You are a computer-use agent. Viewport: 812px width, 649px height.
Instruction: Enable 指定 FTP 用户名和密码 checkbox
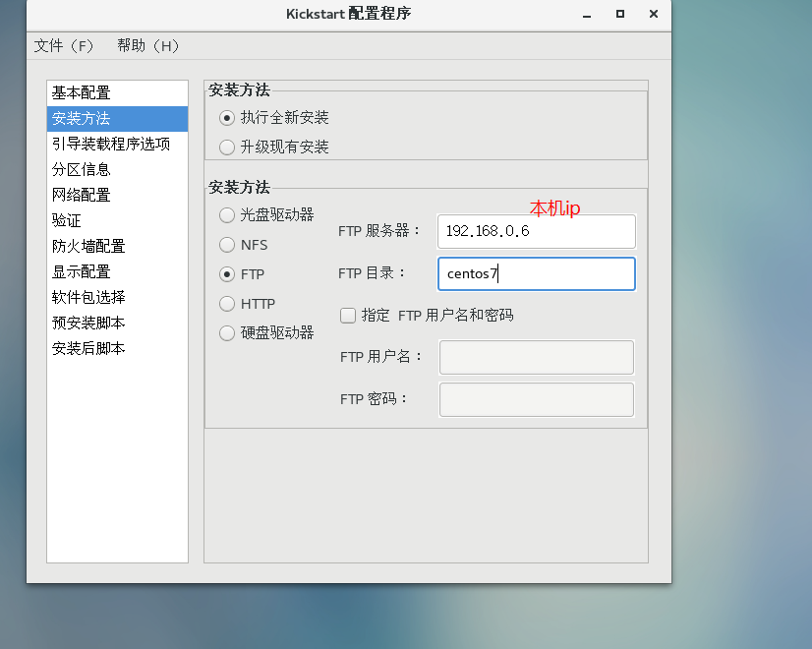pos(348,316)
